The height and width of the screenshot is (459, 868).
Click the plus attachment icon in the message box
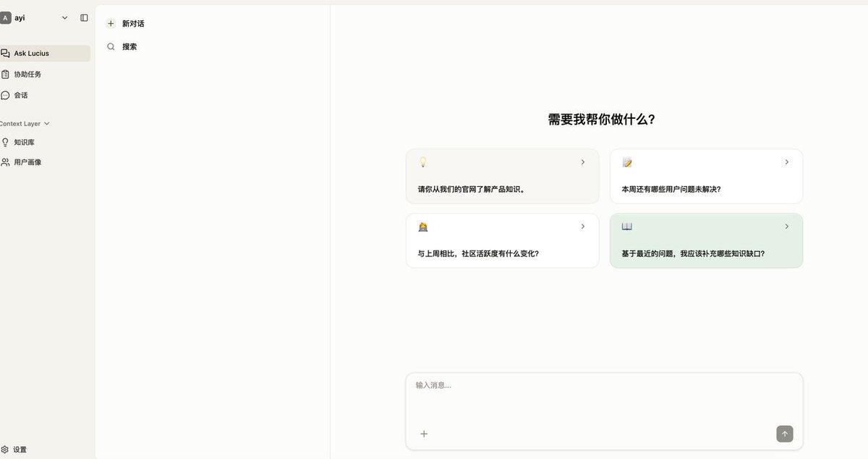coord(424,434)
